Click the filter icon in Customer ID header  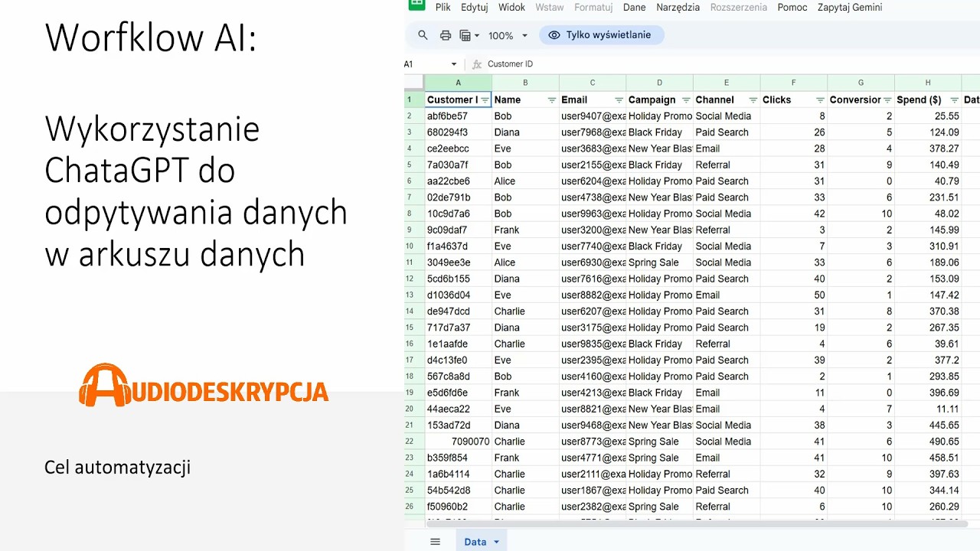485,100
